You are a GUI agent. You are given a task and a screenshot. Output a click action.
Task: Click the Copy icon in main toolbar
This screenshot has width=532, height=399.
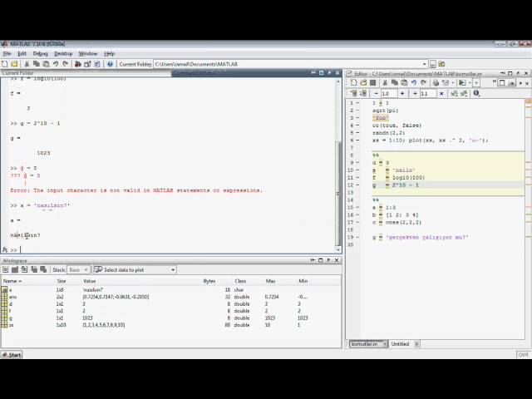pos(37,64)
